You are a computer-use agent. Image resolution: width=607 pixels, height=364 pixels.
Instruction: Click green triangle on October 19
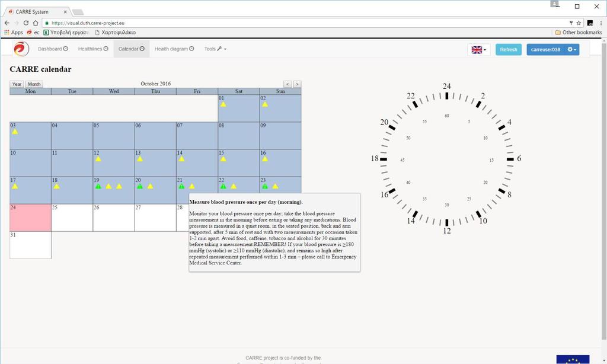coord(98,186)
